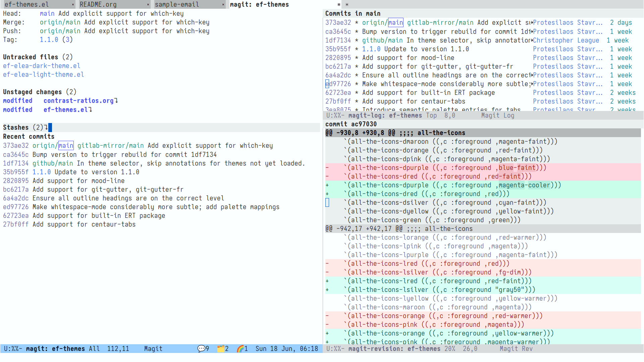Click origin/main on the Merge line
Screen dimensions: 644x362
(60, 22)
